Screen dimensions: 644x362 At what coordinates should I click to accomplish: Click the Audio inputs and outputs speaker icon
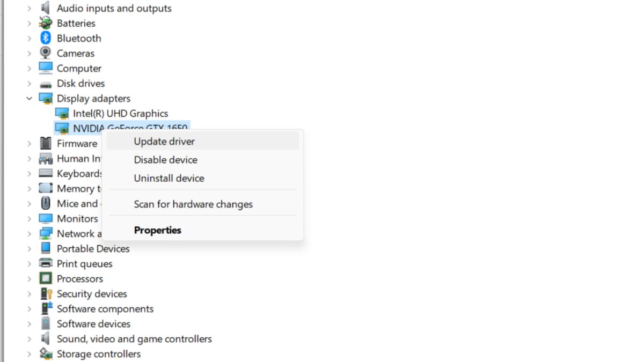(46, 8)
